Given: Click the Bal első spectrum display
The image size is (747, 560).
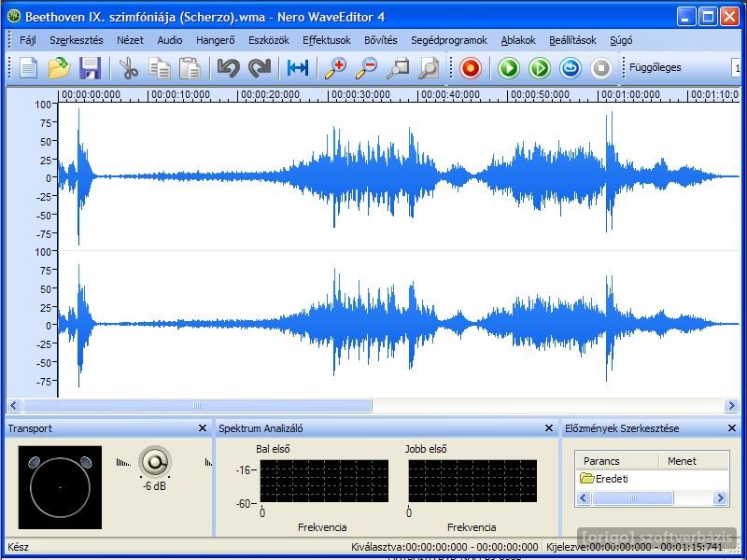Looking at the screenshot, I should click(324, 481).
